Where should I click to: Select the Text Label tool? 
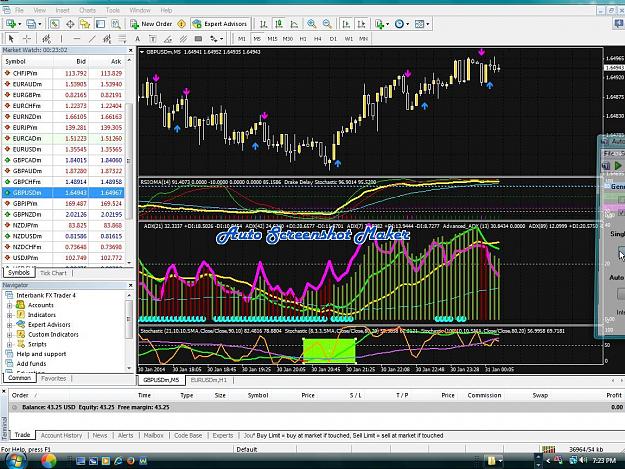point(152,39)
